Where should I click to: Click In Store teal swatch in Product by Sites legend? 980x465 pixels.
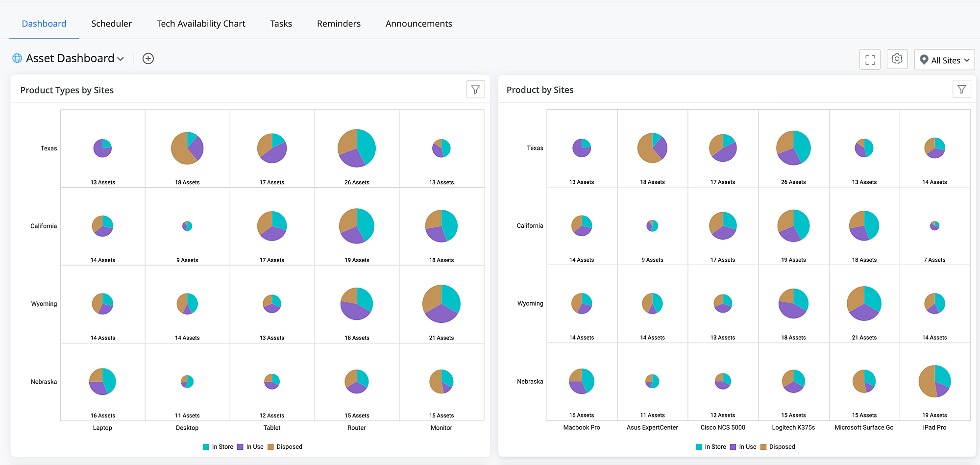(699, 447)
